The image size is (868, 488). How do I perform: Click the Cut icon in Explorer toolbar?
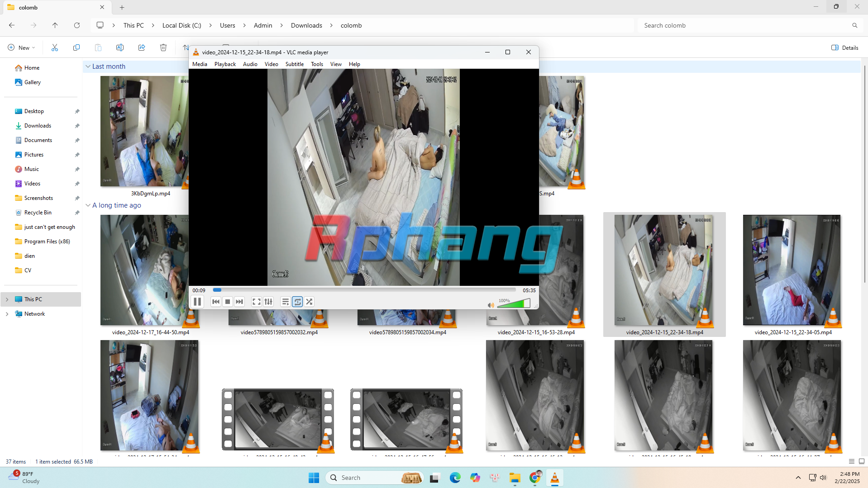(x=55, y=47)
